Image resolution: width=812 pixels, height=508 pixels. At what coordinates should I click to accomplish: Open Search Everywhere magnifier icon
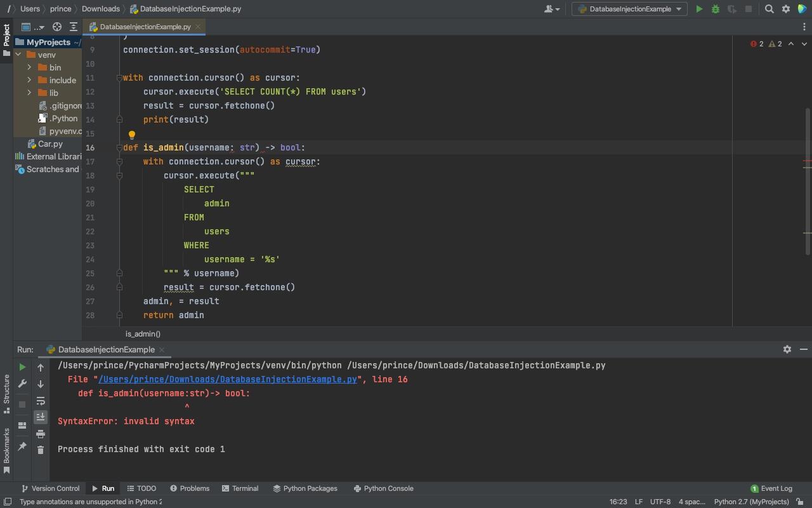click(x=769, y=9)
